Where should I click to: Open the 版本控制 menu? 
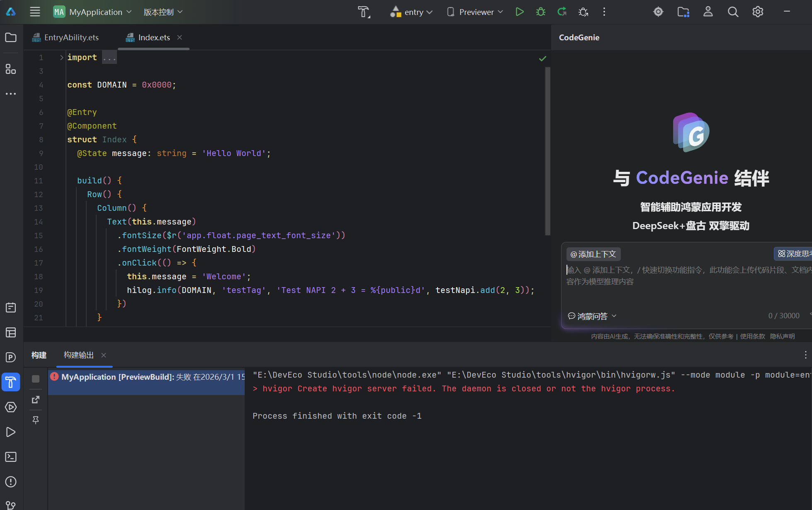pos(163,12)
